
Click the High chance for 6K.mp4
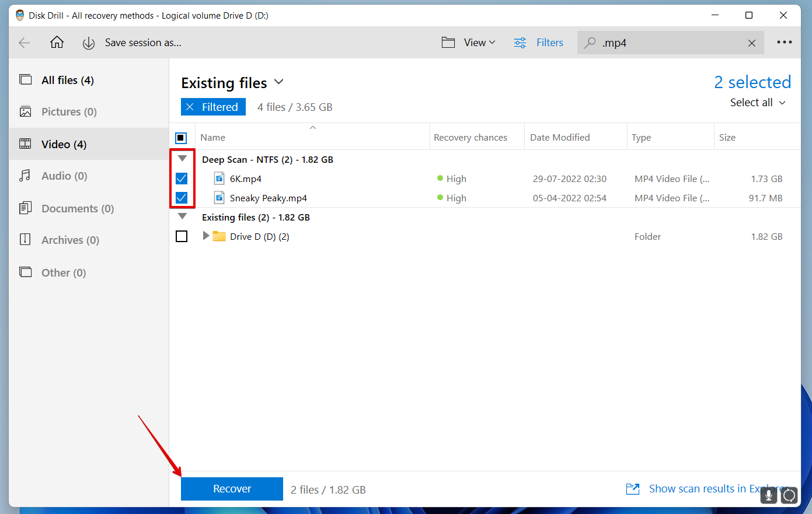click(452, 179)
